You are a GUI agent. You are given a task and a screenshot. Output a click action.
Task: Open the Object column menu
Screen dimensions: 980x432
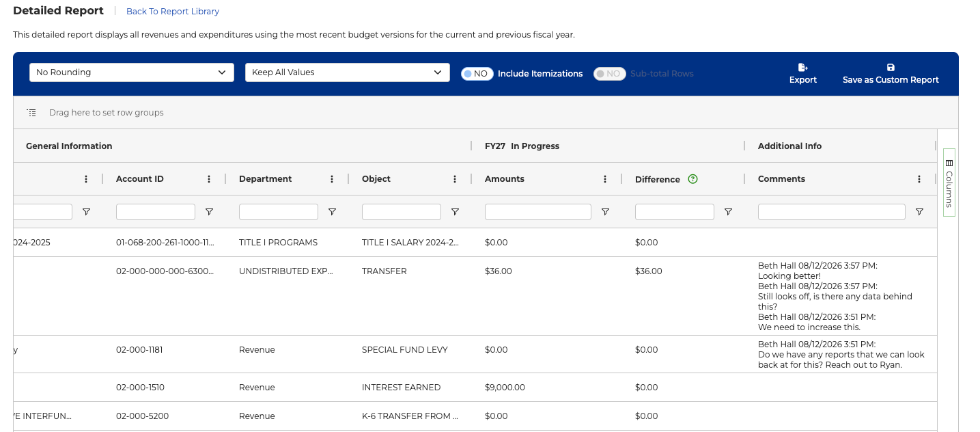pos(455,179)
